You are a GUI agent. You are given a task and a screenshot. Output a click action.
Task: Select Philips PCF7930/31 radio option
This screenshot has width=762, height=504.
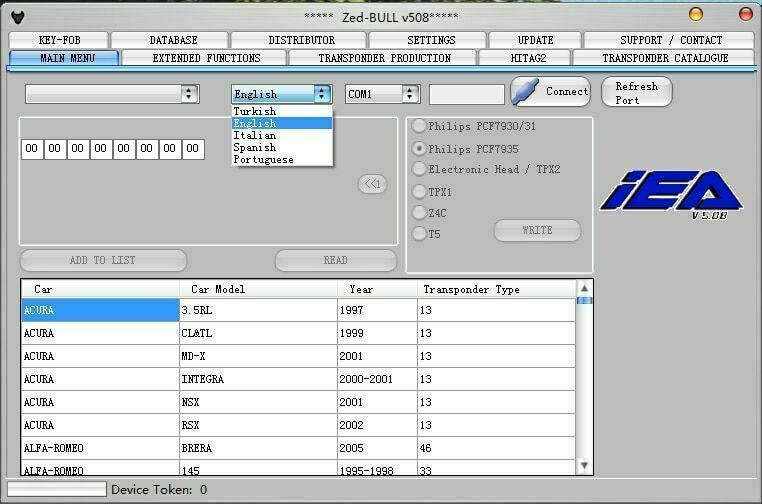tap(419, 126)
